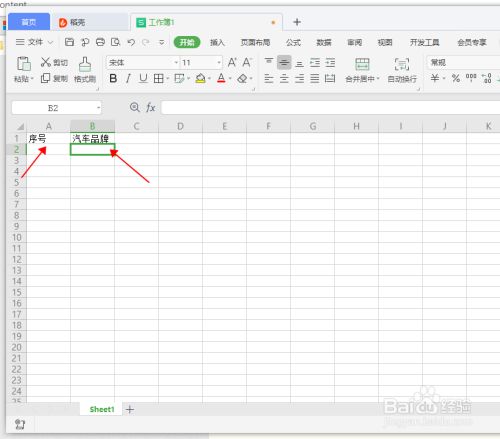The height and width of the screenshot is (439, 500).
Task: Add a new sheet next to Sheet1
Action: [130, 409]
